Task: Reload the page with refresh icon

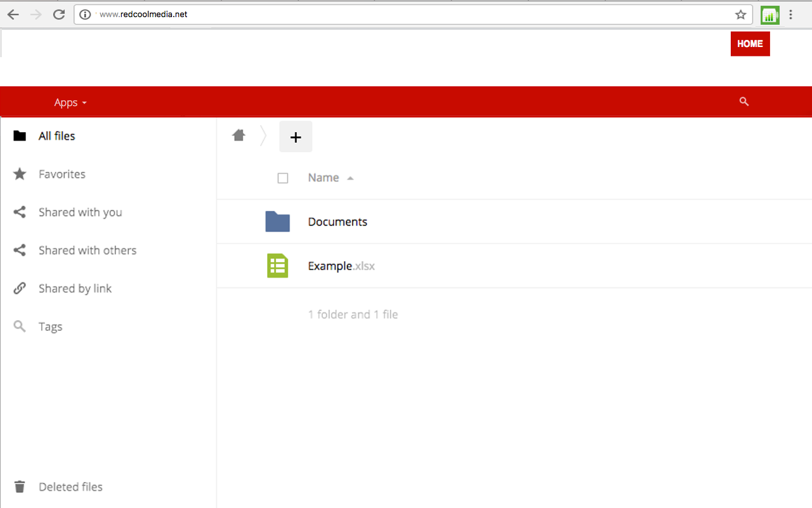Action: point(59,15)
